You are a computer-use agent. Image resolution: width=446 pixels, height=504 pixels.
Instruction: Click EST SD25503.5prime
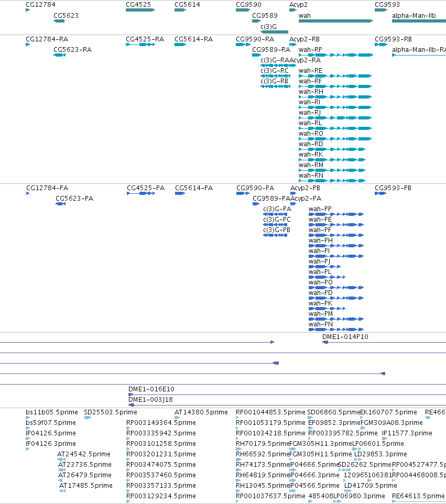coord(111,412)
